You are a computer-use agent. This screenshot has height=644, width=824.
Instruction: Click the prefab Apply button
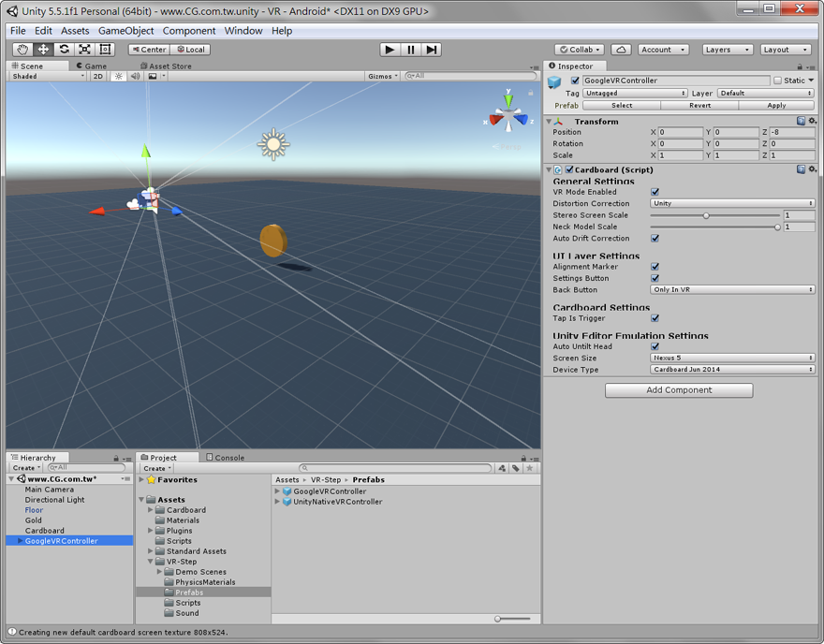[776, 106]
